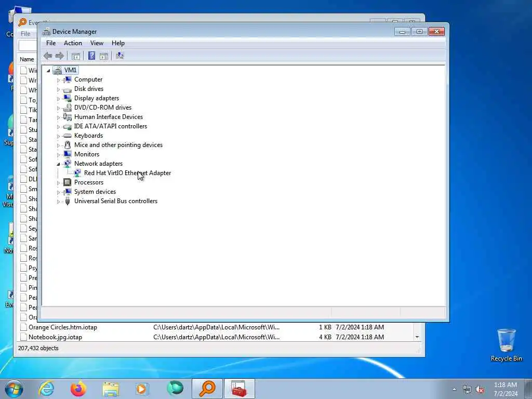
Task: Click Scan for hardware changes toolbar icon
Action: click(120, 56)
